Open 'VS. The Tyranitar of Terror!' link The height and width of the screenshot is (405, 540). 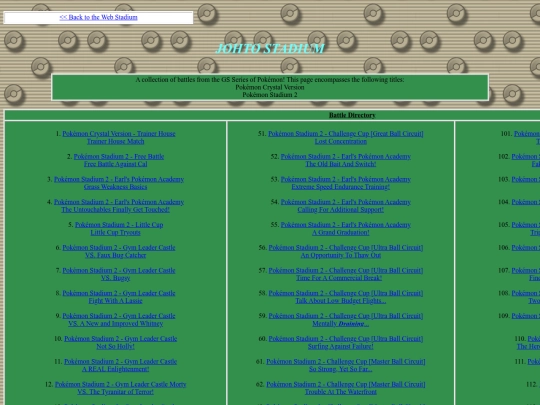click(x=115, y=392)
